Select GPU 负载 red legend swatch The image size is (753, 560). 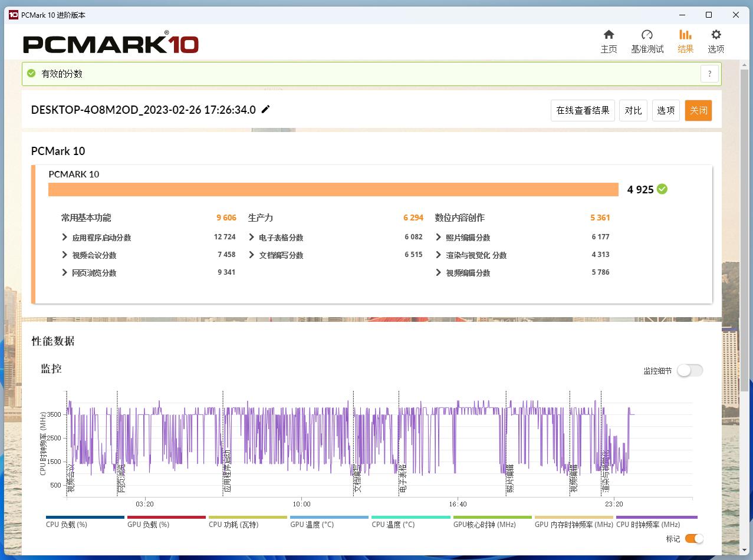[166, 518]
